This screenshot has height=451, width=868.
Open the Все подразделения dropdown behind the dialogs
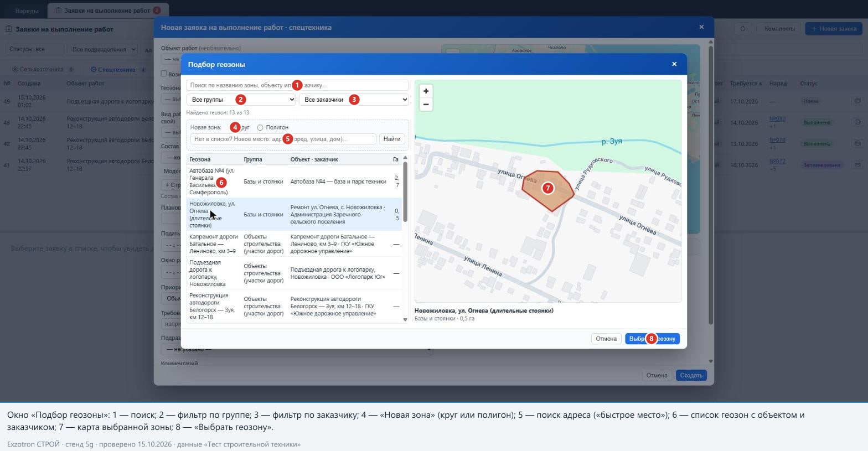click(103, 49)
